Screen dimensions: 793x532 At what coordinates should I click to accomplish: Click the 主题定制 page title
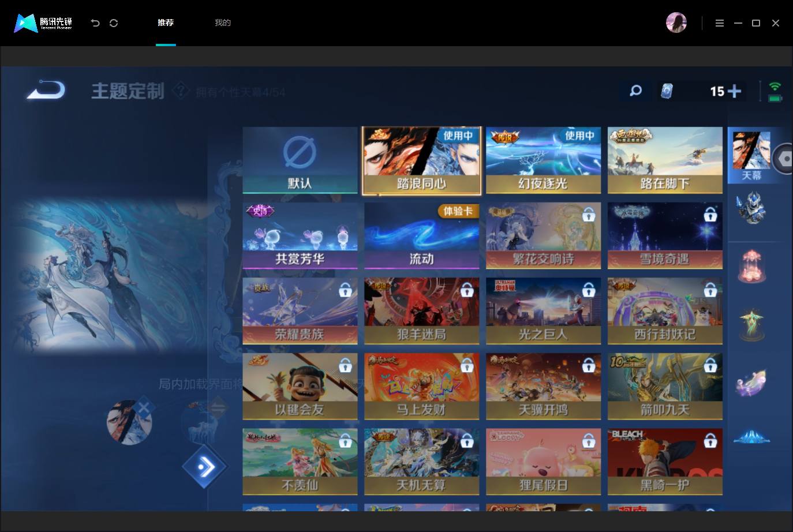tap(128, 91)
